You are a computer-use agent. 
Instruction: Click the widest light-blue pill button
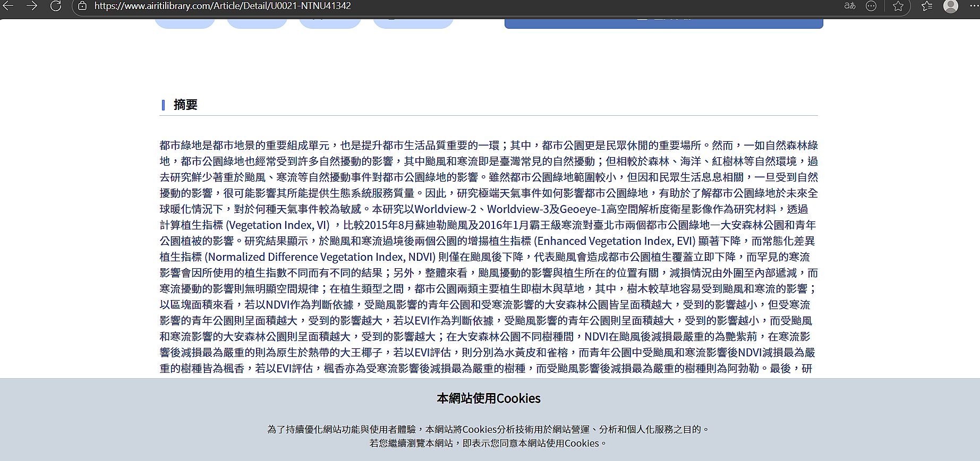point(413,23)
